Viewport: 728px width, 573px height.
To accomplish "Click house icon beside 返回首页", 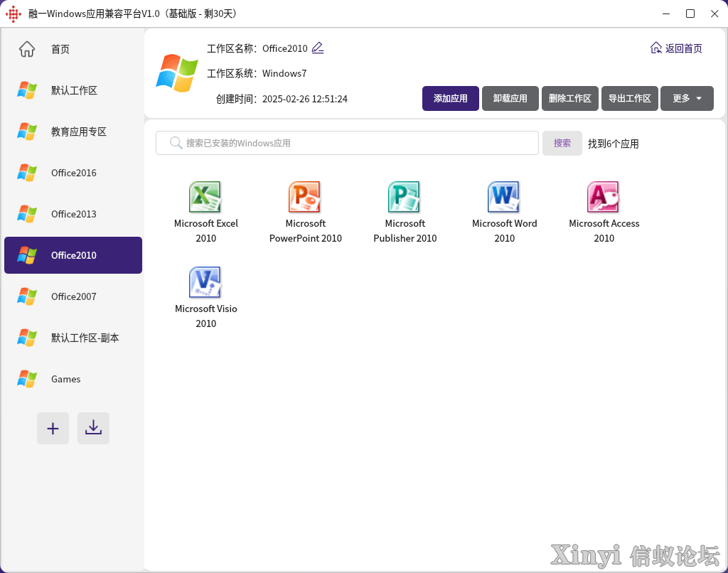I will tap(656, 48).
